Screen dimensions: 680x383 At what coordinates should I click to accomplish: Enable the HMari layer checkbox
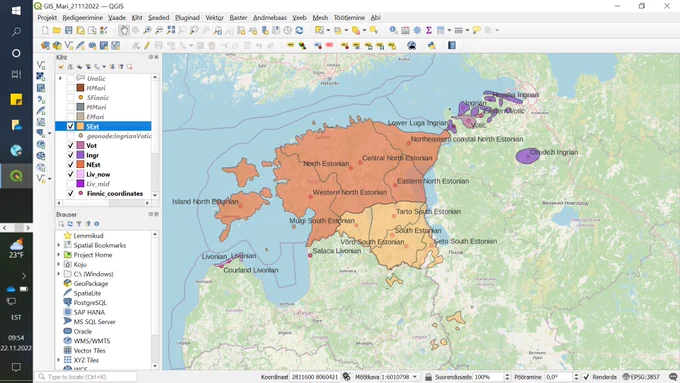70,88
